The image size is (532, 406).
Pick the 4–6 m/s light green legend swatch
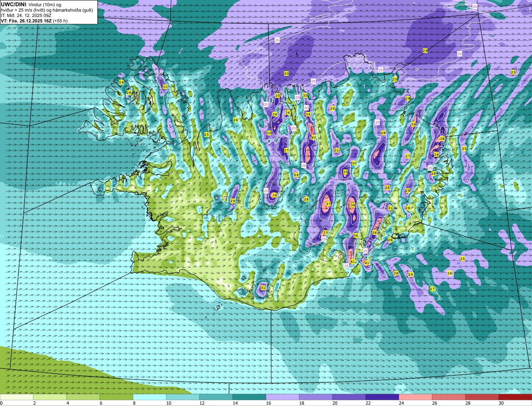83,397
